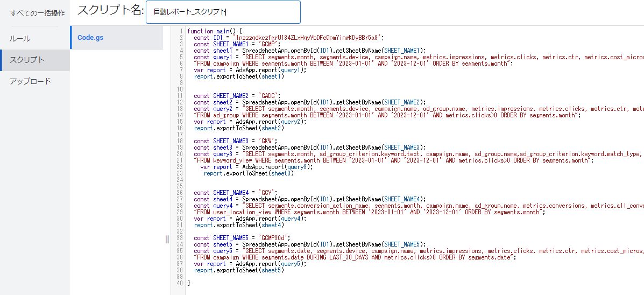Place cursor on the function main() line
This screenshot has height=295, width=644.
(x=214, y=31)
